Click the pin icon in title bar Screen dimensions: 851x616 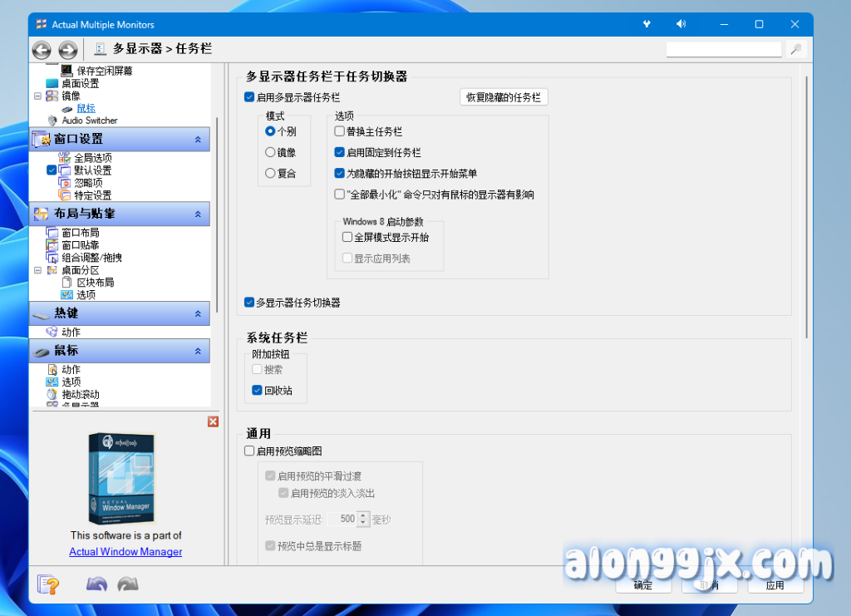(647, 24)
